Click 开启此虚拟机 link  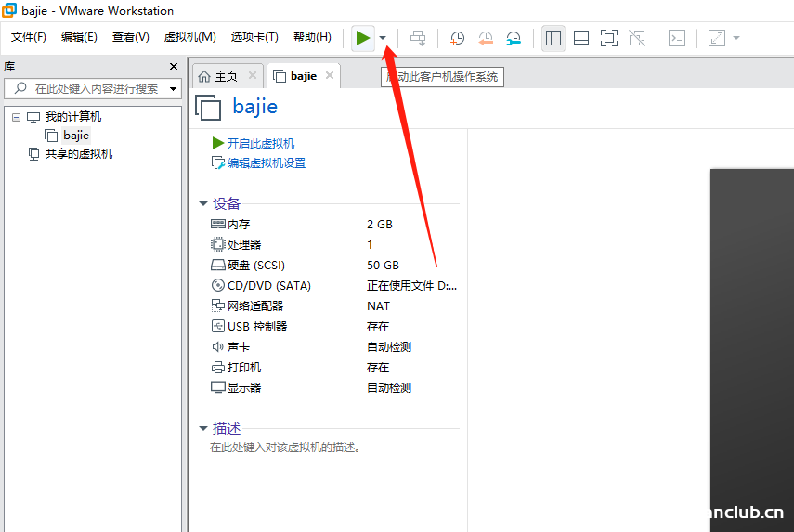260,143
